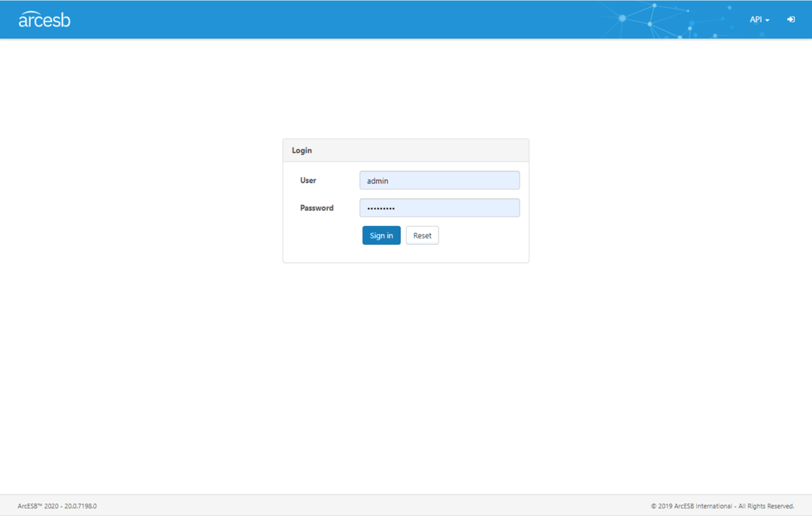
Task: Click the Reset button
Action: (x=422, y=235)
